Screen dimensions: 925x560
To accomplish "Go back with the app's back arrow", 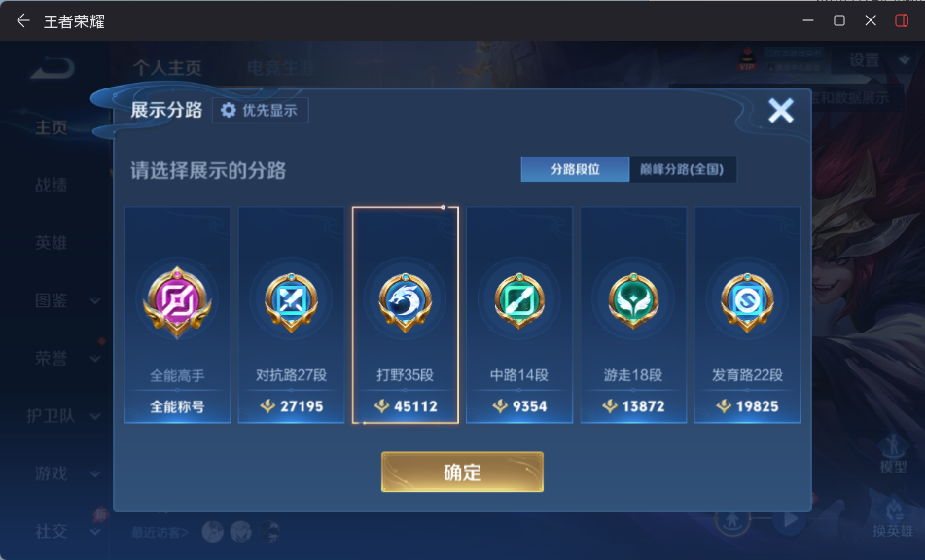I will coord(23,21).
